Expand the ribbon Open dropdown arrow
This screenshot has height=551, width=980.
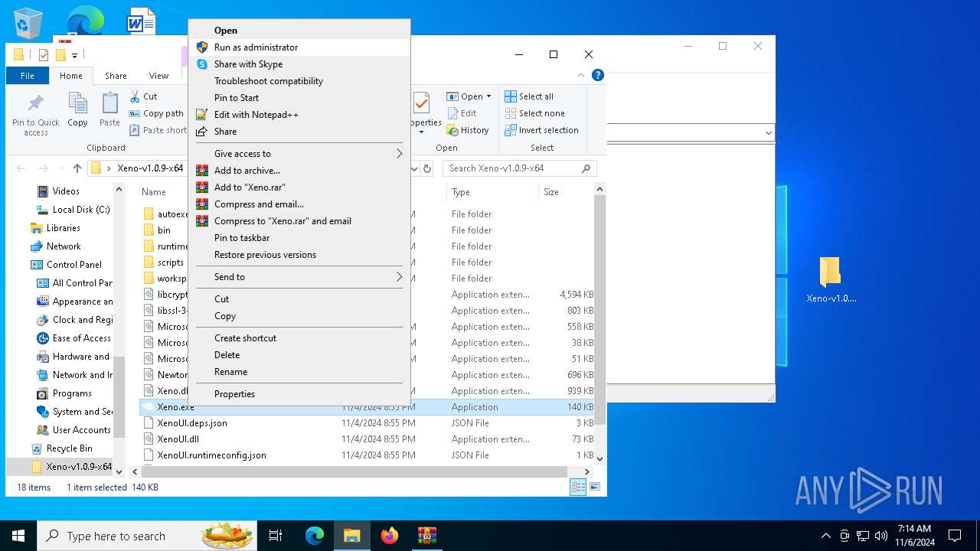pyautogui.click(x=488, y=96)
